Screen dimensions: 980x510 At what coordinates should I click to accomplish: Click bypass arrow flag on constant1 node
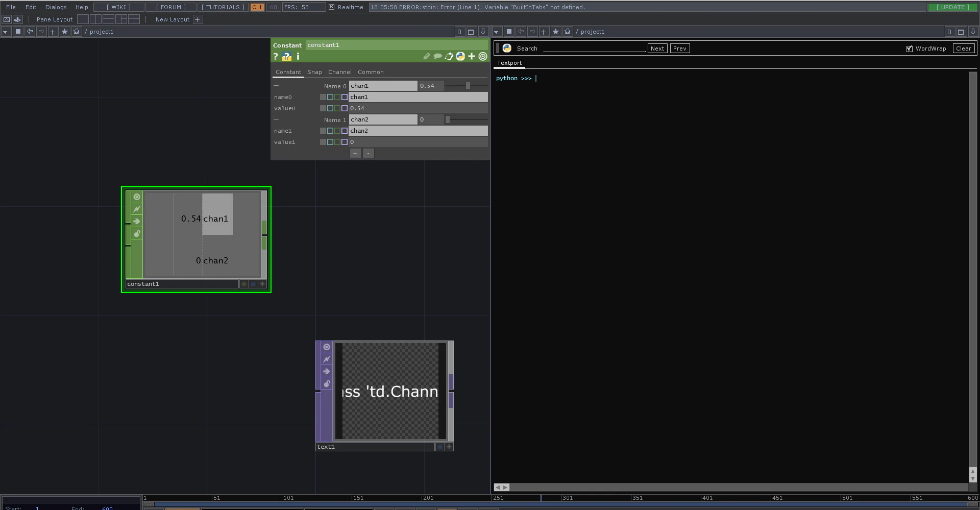point(137,222)
